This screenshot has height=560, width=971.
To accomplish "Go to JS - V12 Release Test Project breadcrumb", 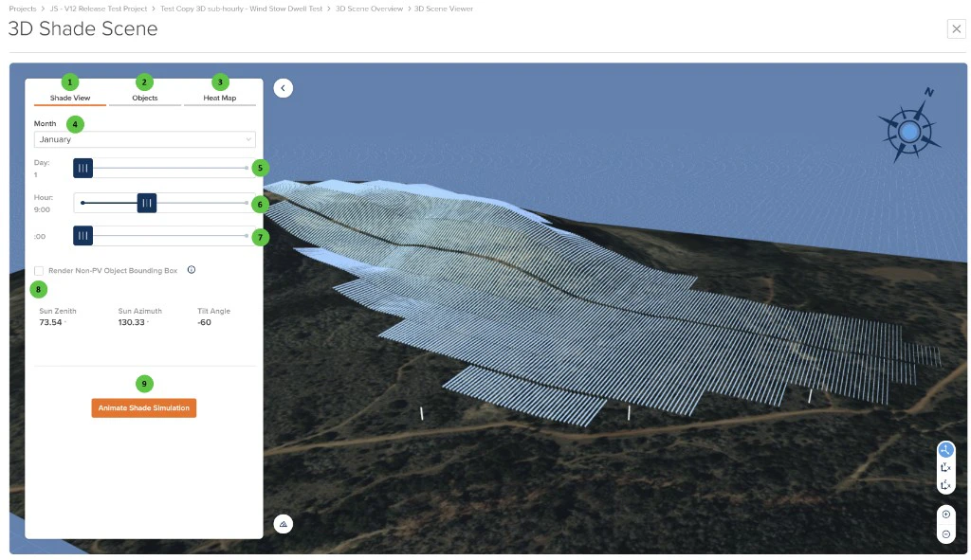I will coord(98,9).
